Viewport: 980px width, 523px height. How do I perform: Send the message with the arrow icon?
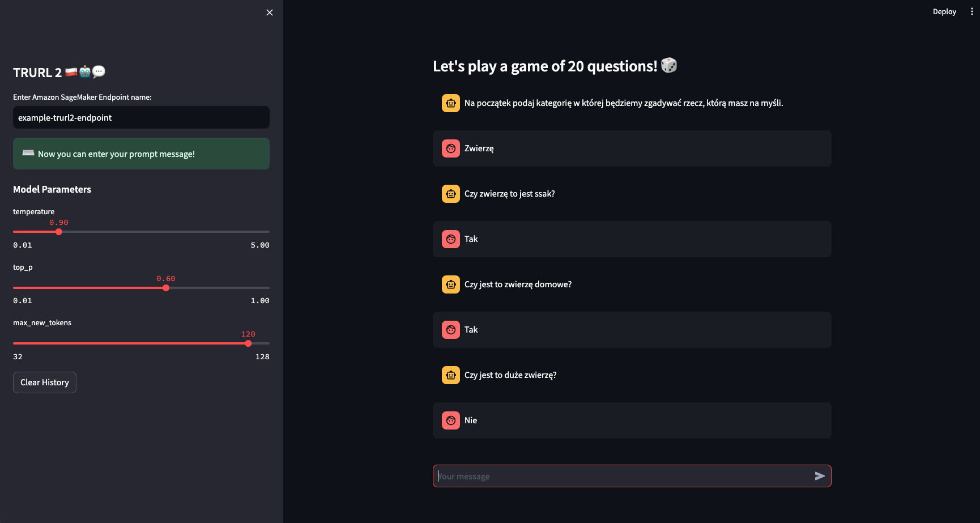pyautogui.click(x=820, y=476)
